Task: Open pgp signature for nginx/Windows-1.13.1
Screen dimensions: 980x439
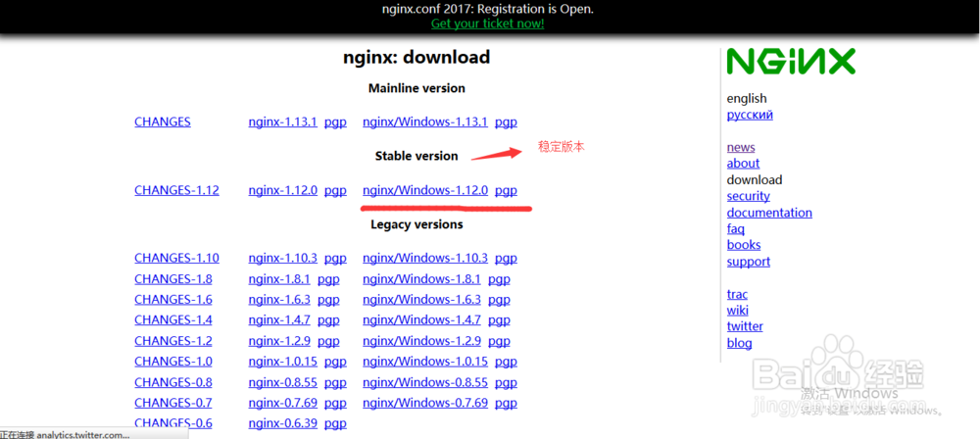Action: click(506, 122)
